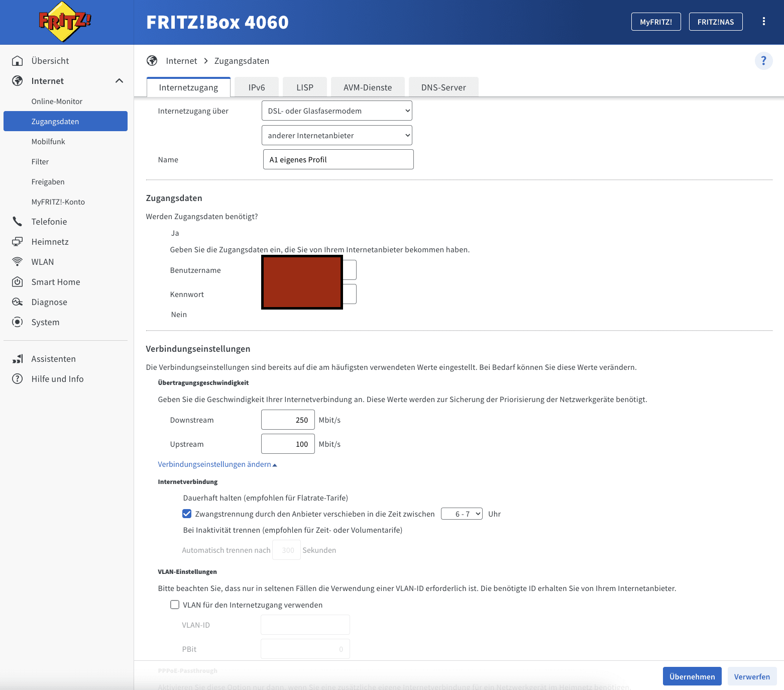Click the FRITZ! logo
Image resolution: width=784 pixels, height=690 pixels.
coord(65,22)
